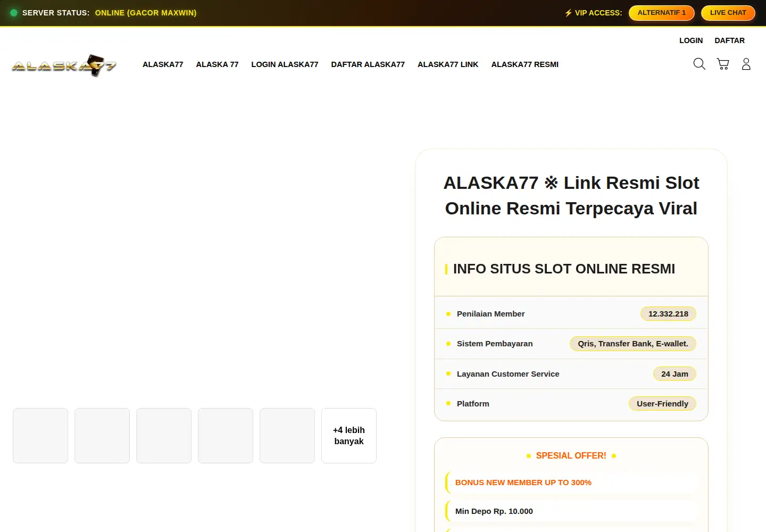Image resolution: width=766 pixels, height=532 pixels.
Task: Click 'Penilaian Member' label
Action: point(490,314)
